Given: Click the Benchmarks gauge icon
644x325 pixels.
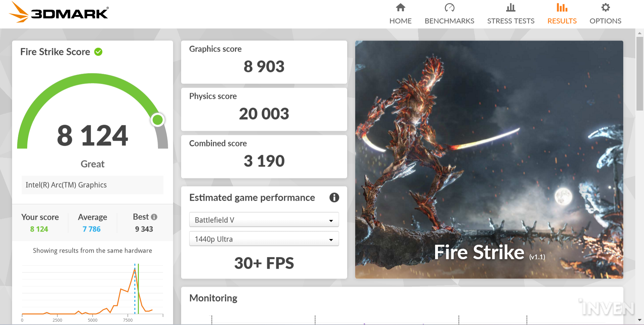Looking at the screenshot, I should (449, 7).
